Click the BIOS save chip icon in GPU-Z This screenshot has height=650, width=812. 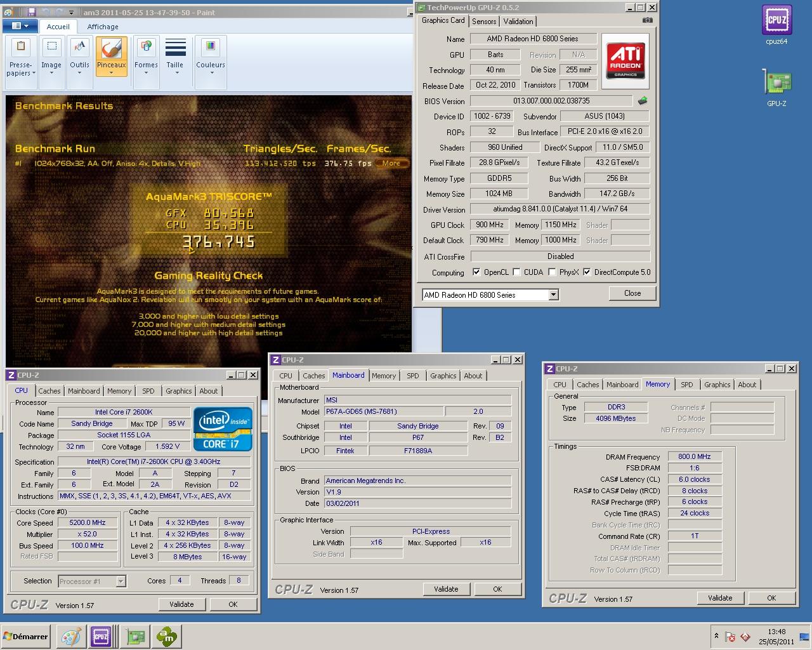[643, 100]
